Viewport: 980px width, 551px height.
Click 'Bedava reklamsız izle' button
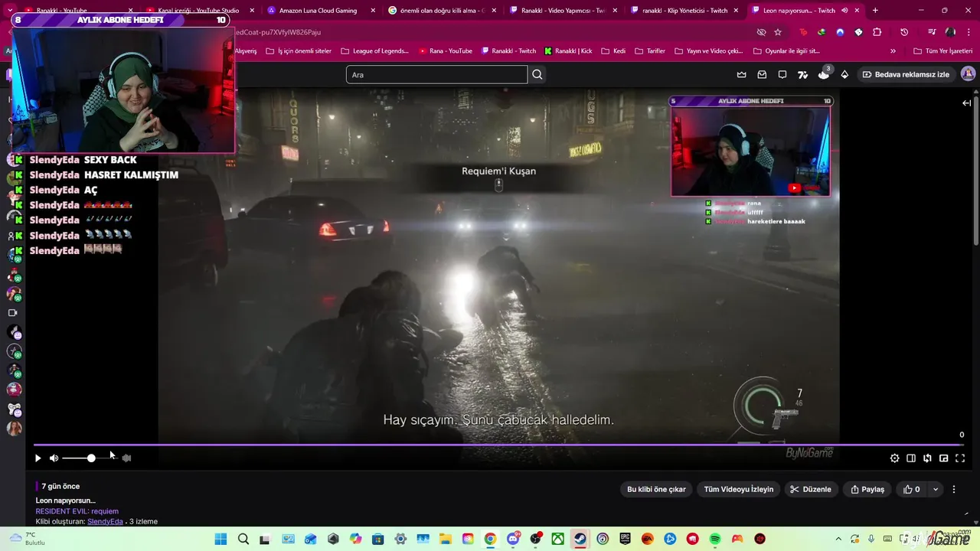[x=906, y=74]
